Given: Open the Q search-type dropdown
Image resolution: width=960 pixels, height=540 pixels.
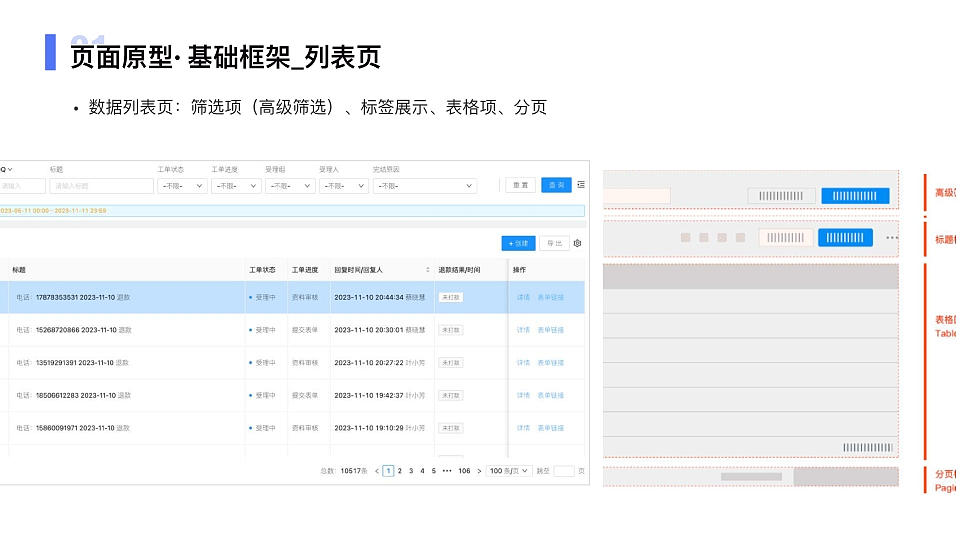Looking at the screenshot, I should [6, 170].
